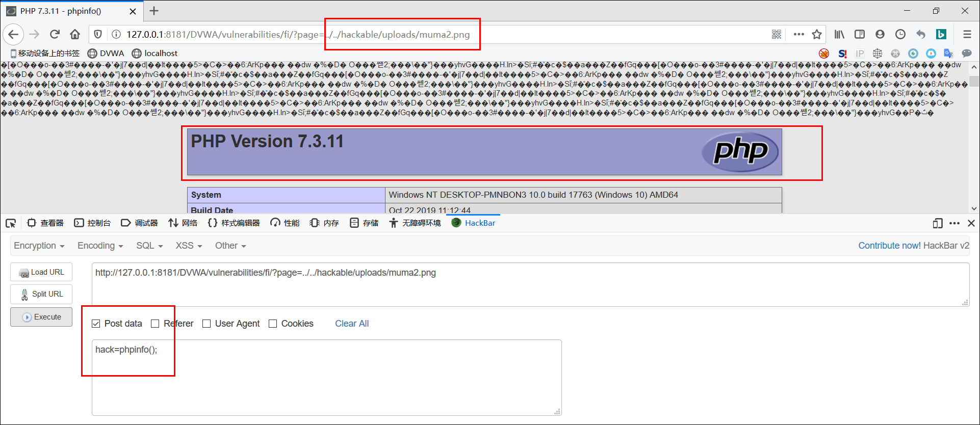980x425 pixels.
Task: Go back using the browser back arrow
Action: (x=13, y=34)
